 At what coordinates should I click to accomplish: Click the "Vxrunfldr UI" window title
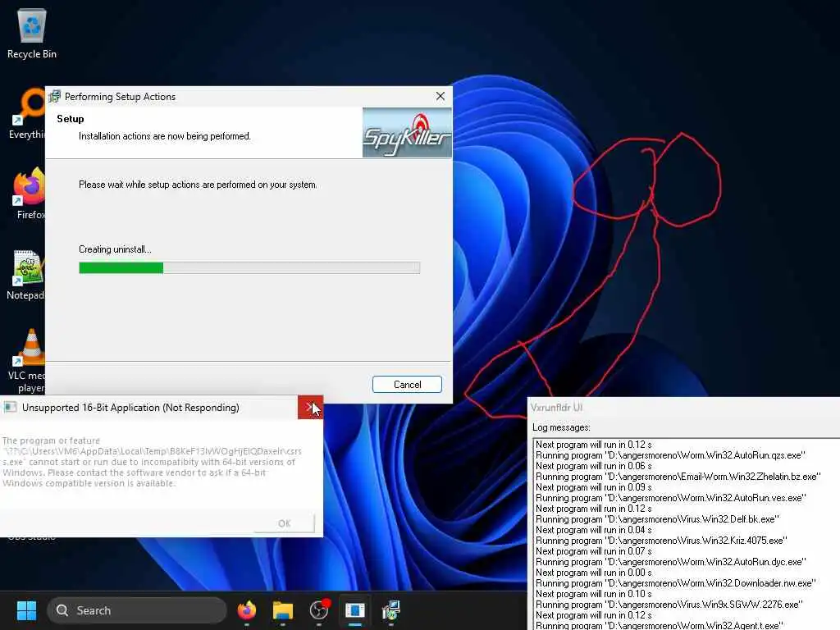(557, 407)
